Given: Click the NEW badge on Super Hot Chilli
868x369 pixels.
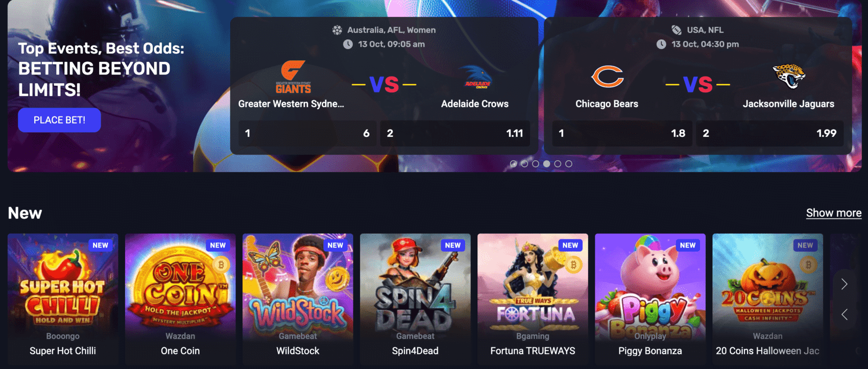Looking at the screenshot, I should pos(101,245).
